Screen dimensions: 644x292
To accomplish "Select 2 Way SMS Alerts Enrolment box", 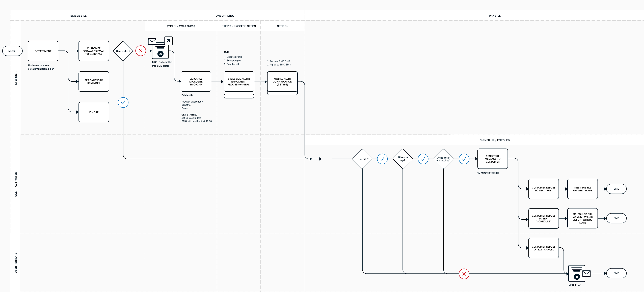I will (239, 82).
